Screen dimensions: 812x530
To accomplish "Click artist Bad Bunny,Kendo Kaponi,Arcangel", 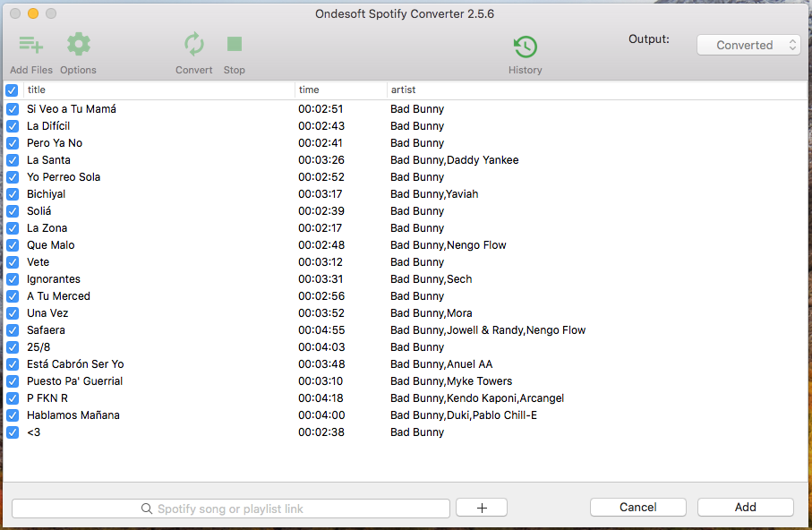I will (477, 397).
